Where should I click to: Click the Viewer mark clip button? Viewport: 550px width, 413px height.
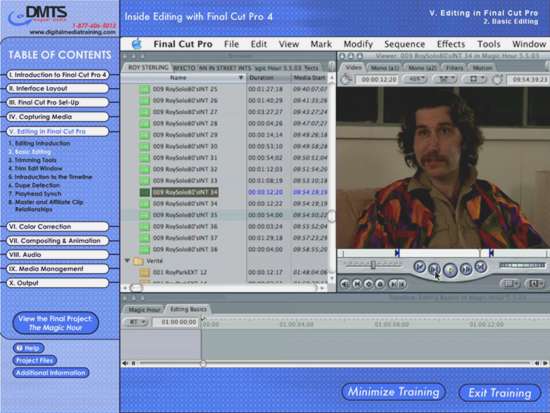(x=357, y=284)
